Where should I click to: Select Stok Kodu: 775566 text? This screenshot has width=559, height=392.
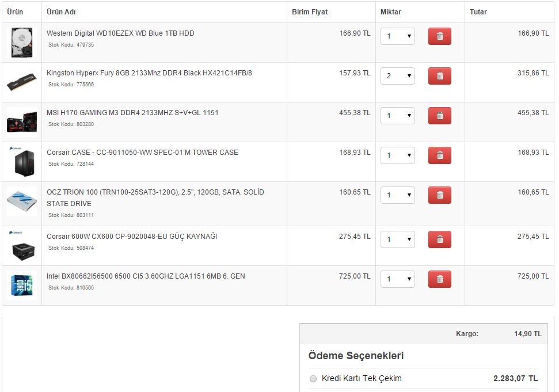(71, 85)
